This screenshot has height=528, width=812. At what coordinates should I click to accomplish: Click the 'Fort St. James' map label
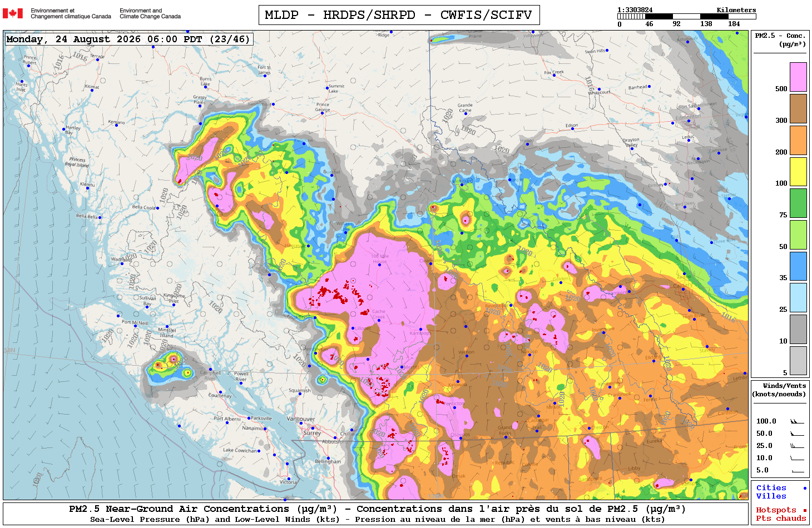click(x=264, y=70)
